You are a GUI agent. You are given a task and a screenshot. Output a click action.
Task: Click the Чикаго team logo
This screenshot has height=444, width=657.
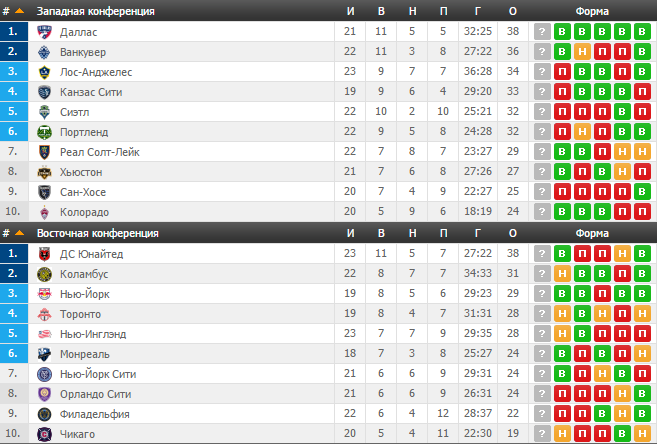pyautogui.click(x=44, y=434)
